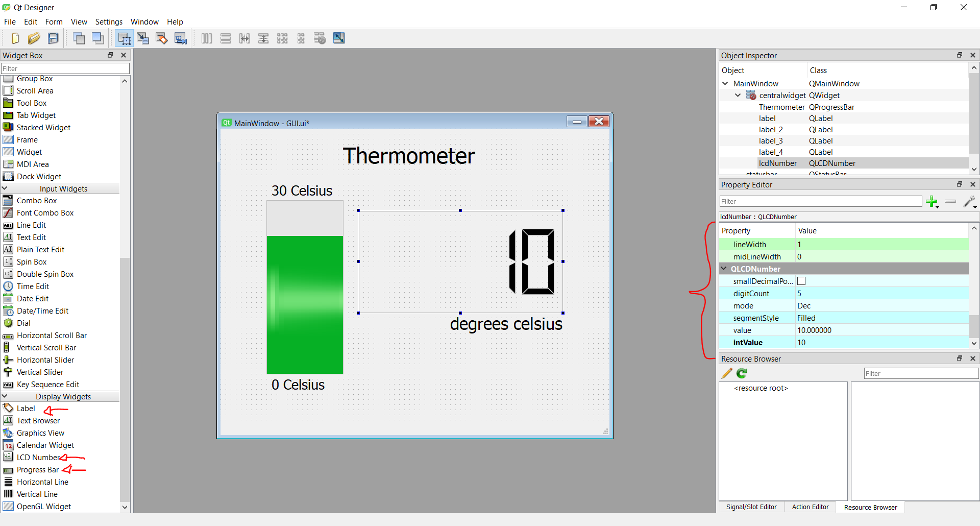Open a form using the folder icon
980x526 pixels.
(34, 38)
